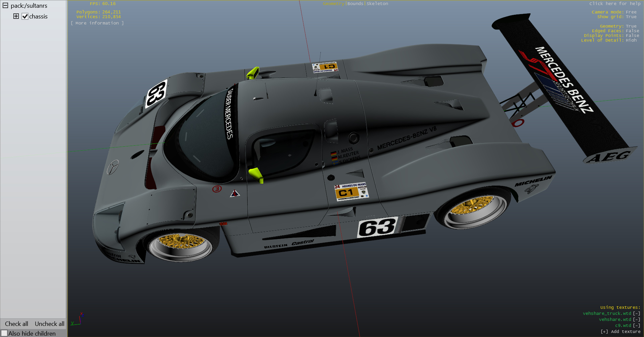Click the c9.wtd texture name
Image resolution: width=644 pixels, height=337 pixels.
click(623, 326)
